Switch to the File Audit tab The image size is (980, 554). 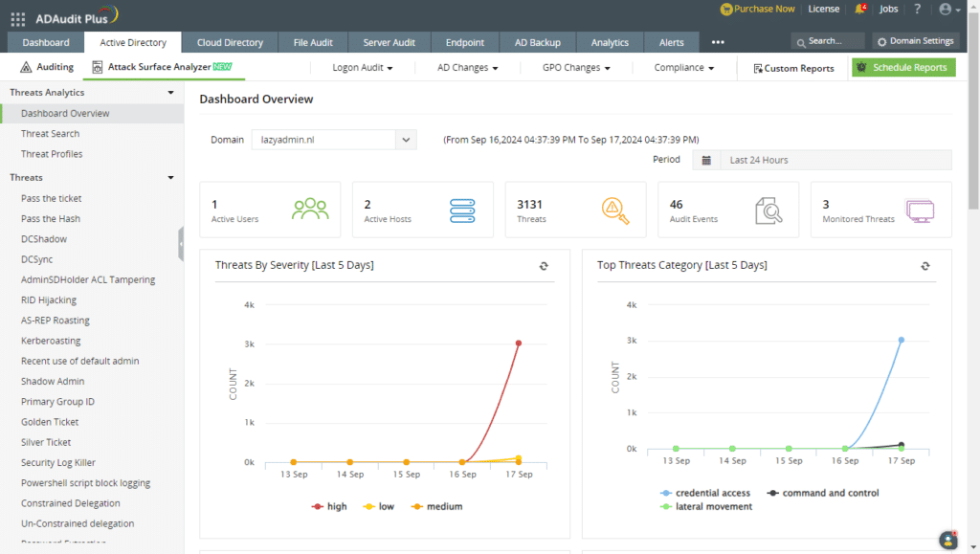(313, 42)
